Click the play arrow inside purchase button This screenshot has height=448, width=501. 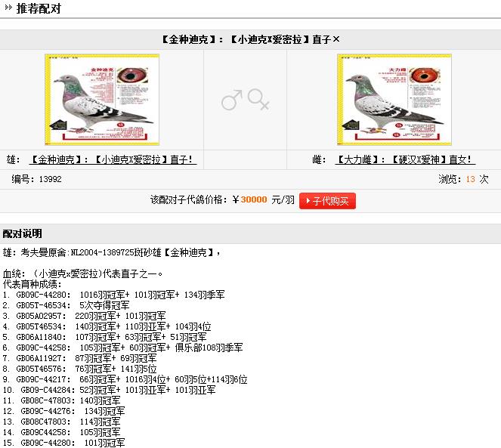pyautogui.click(x=308, y=201)
